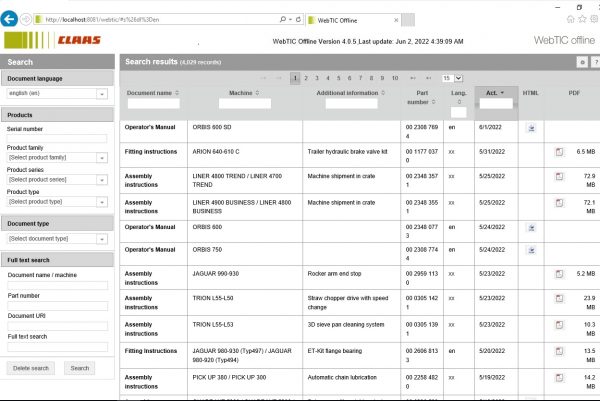
Task: Click the search magnifier in address bar
Action: (x=282, y=19)
